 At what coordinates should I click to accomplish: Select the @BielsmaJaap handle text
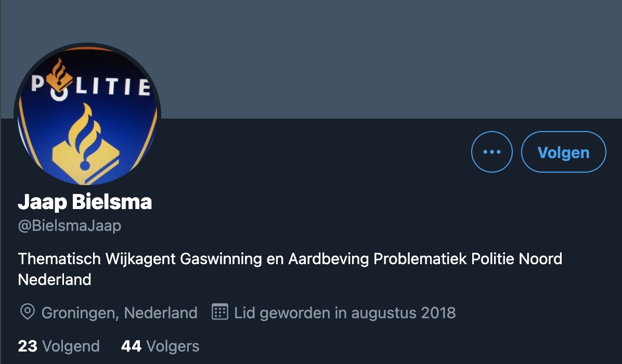pyautogui.click(x=69, y=226)
